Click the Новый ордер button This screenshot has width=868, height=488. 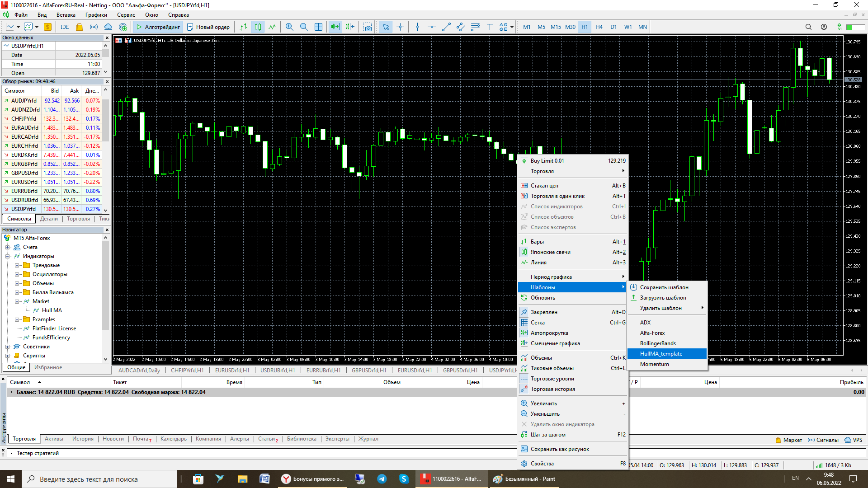click(x=208, y=27)
